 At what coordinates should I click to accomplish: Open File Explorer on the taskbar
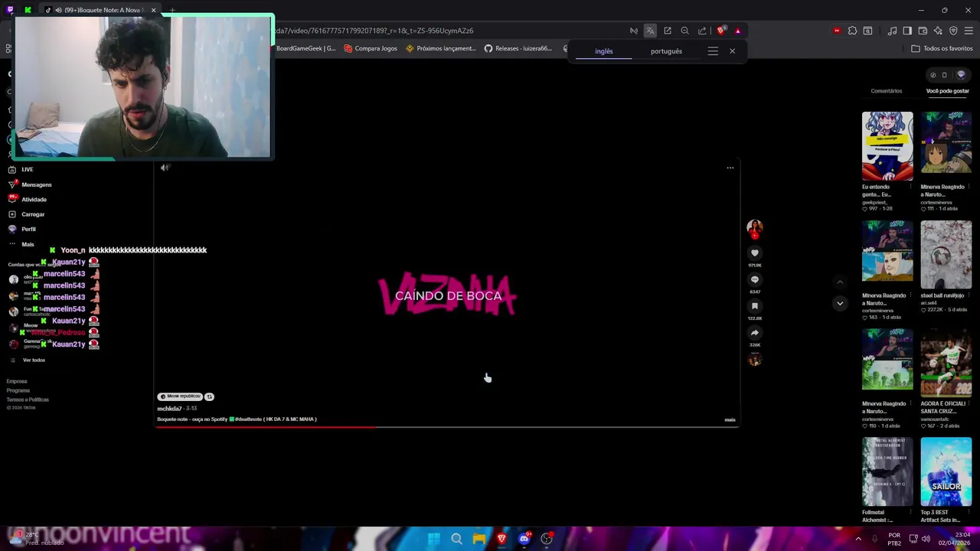[x=479, y=539]
